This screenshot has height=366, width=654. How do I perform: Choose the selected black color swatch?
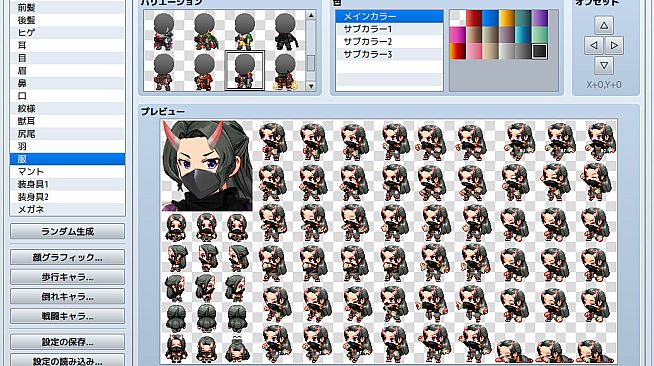(539, 51)
